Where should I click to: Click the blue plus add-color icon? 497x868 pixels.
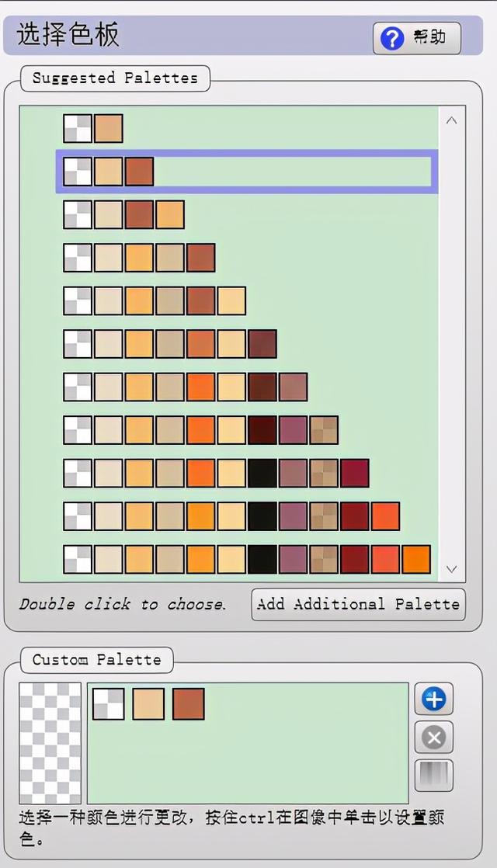pyautogui.click(x=434, y=700)
